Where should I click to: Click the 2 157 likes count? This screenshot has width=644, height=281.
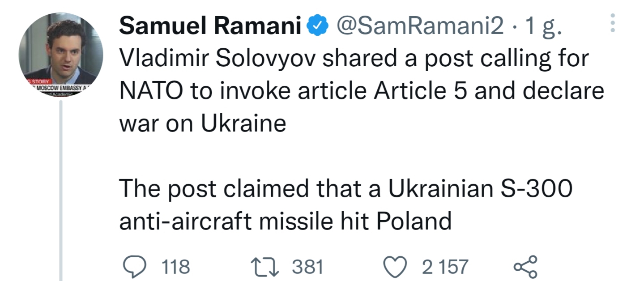click(x=445, y=267)
